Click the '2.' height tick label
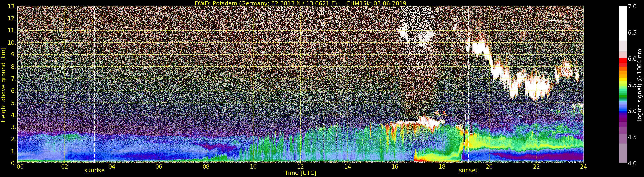This screenshot has height=177, width=644. pyautogui.click(x=14, y=139)
